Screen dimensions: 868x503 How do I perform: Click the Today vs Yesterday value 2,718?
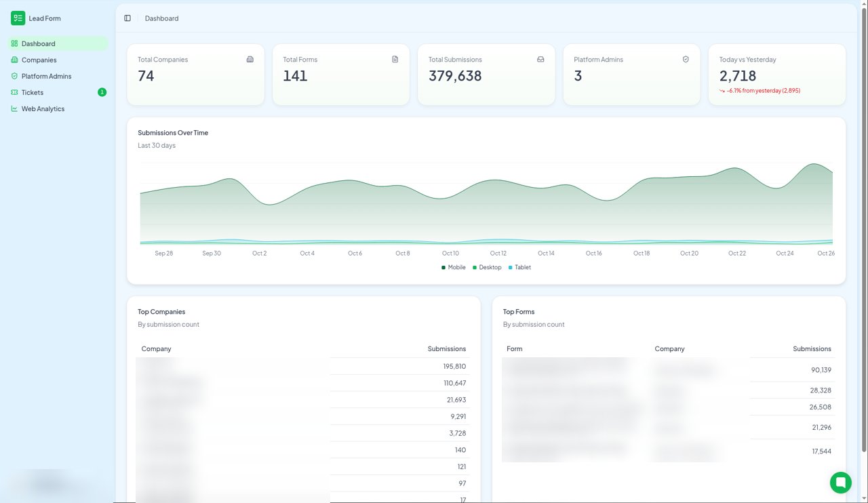(x=738, y=76)
